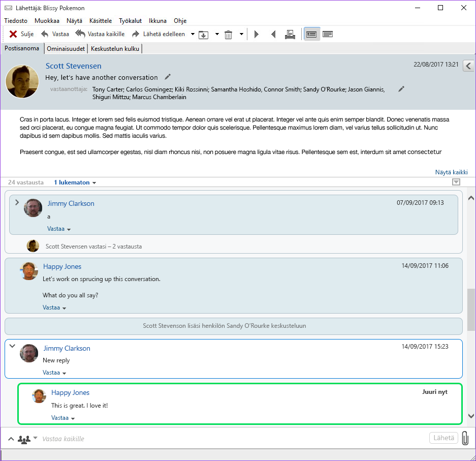
Task: Open the Ohje menu
Action: pyautogui.click(x=180, y=21)
